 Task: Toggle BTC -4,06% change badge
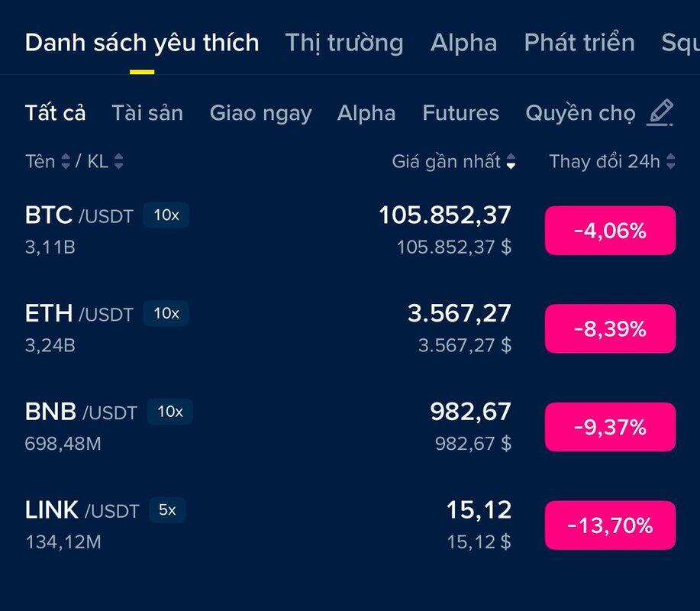coord(610,231)
